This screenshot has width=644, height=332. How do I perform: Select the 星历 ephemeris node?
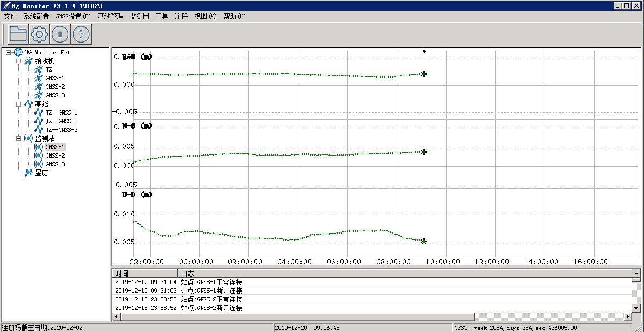[x=41, y=173]
